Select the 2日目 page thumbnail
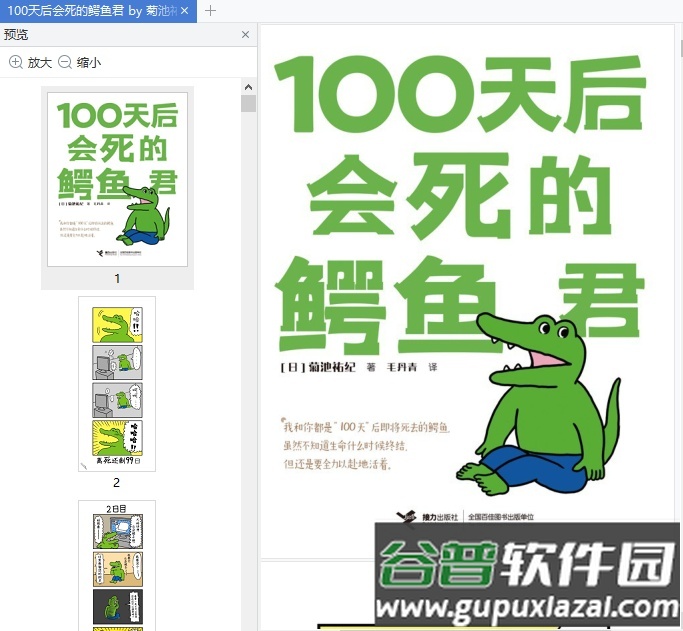Image resolution: width=683 pixels, height=631 pixels. pos(117,565)
